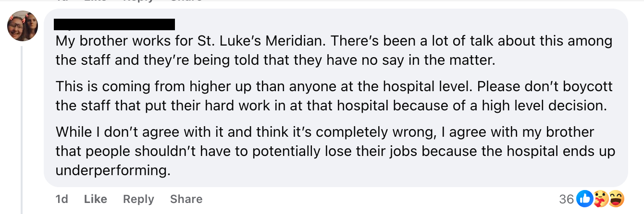Open the commenter's round profile picture
The width and height of the screenshot is (644, 214).
tap(23, 25)
